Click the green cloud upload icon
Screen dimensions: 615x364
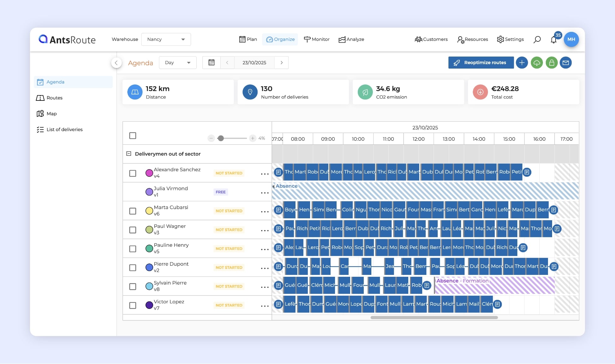tap(537, 63)
